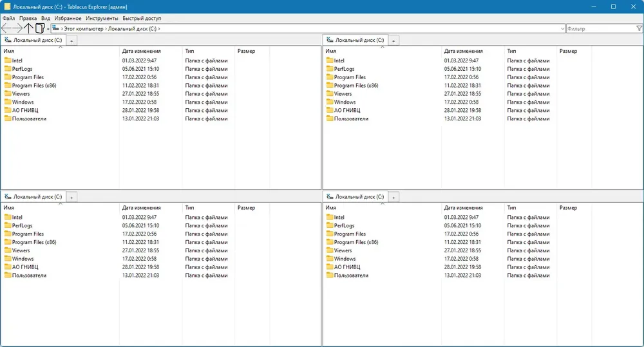Click Program Files (x86) name, top-right pane
The height and width of the screenshot is (347, 644).
pyautogui.click(x=356, y=86)
